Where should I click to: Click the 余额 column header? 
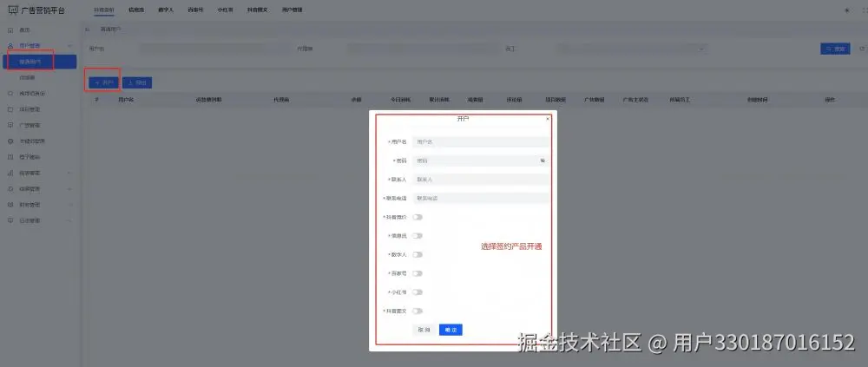(x=356, y=100)
